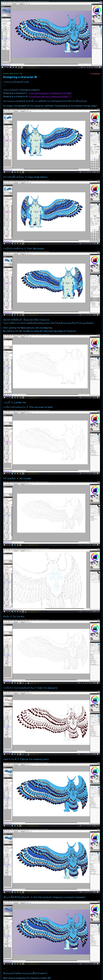This screenshot has width=103, height=980.
Task: Open the zoomed sketch above Cut the line caption
Action: 51,580
